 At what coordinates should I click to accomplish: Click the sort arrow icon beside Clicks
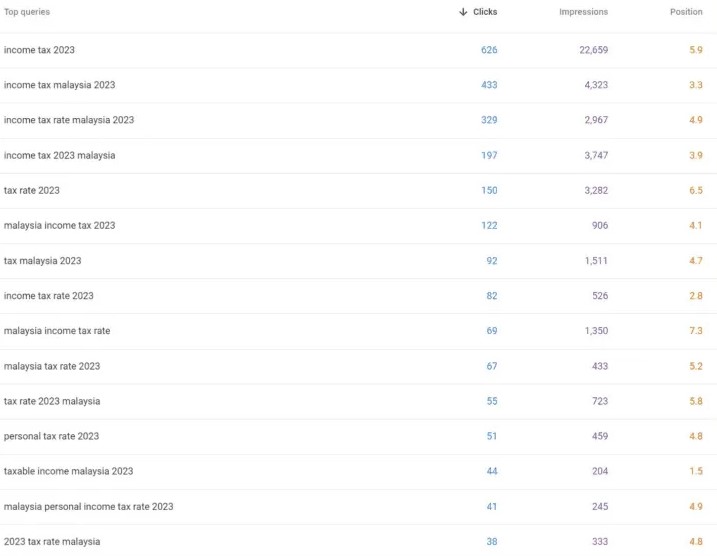463,12
